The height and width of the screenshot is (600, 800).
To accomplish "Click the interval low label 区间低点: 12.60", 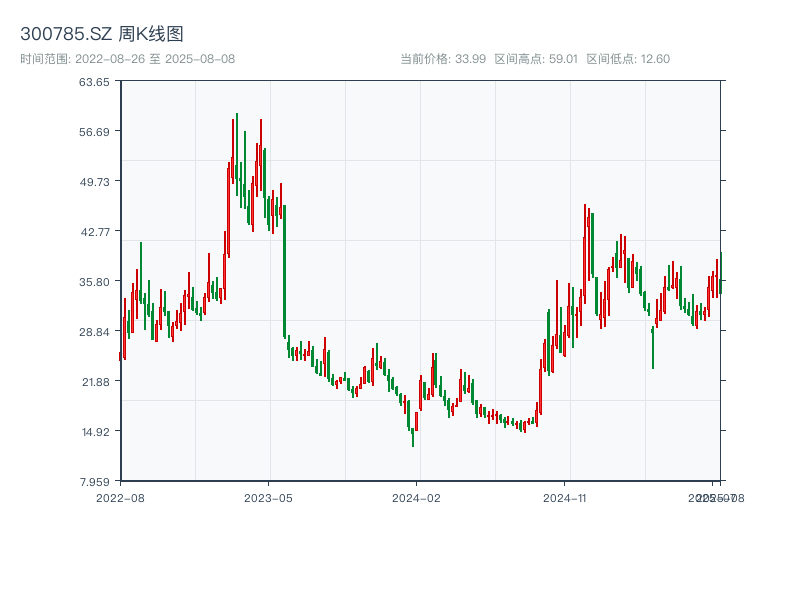I will [628, 59].
